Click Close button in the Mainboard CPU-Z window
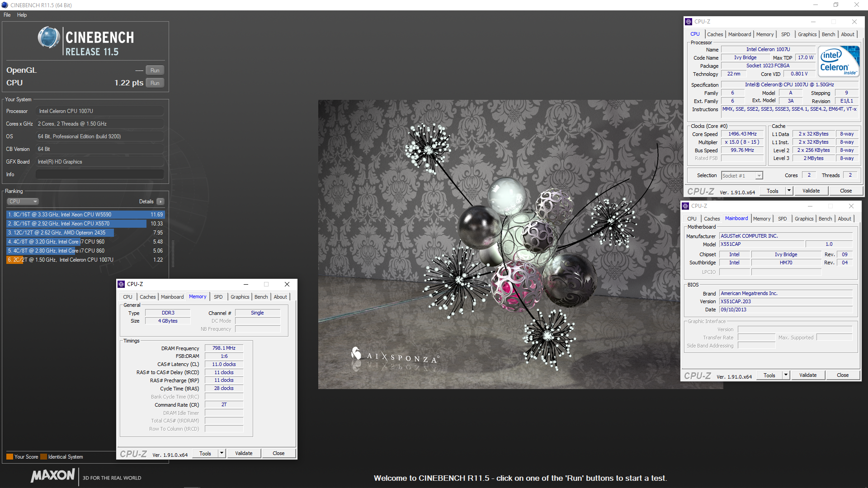The width and height of the screenshot is (868, 488). [x=843, y=375]
